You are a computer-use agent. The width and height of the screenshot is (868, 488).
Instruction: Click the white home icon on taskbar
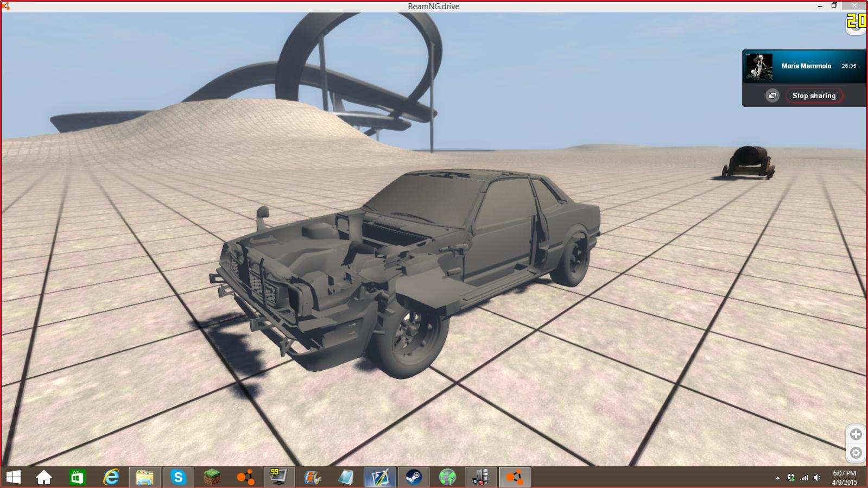(x=44, y=477)
